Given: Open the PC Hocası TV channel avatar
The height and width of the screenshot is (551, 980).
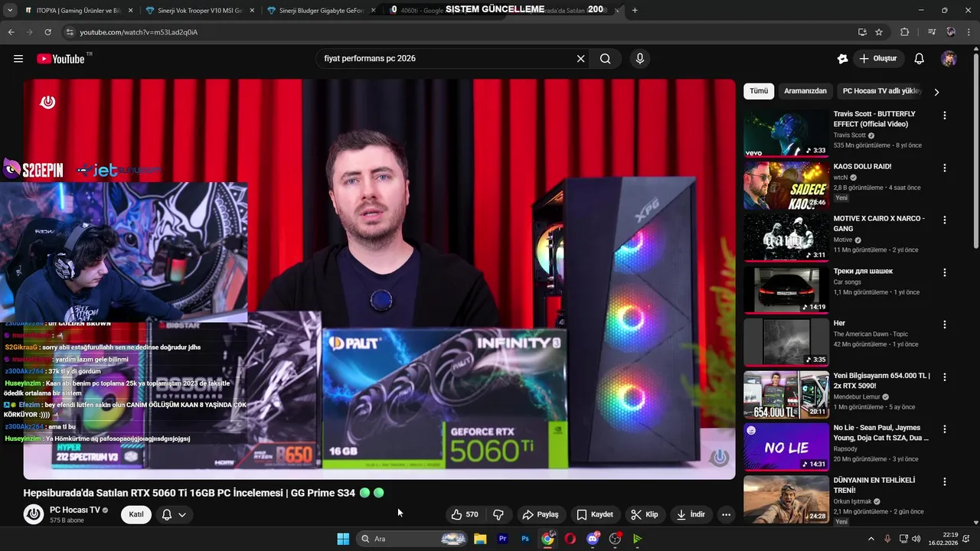Looking at the screenshot, I should 34,514.
